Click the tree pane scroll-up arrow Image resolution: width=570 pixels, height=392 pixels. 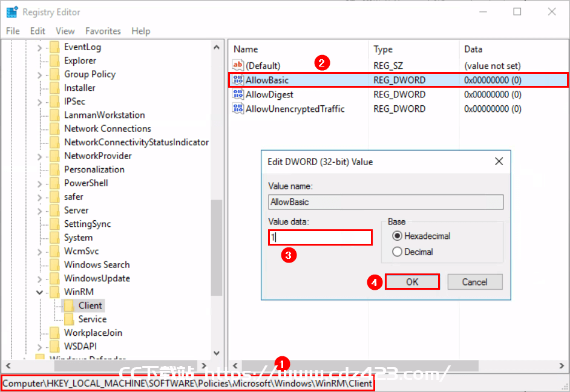coord(217,47)
